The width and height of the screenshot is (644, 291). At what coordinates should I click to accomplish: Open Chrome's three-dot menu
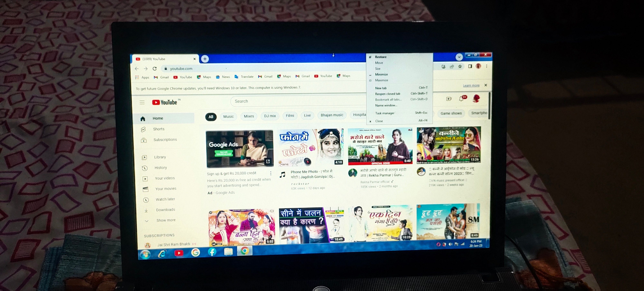click(487, 66)
